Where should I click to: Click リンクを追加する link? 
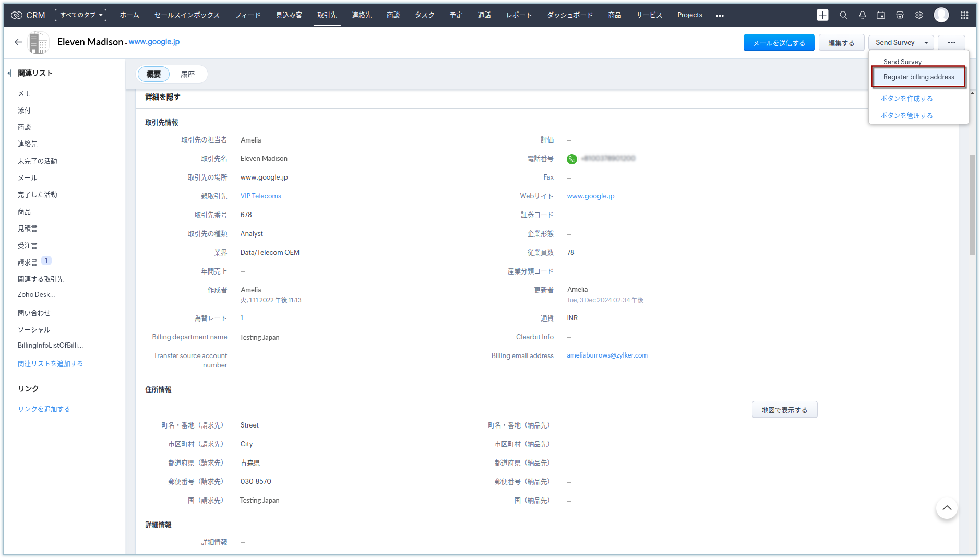(x=44, y=409)
